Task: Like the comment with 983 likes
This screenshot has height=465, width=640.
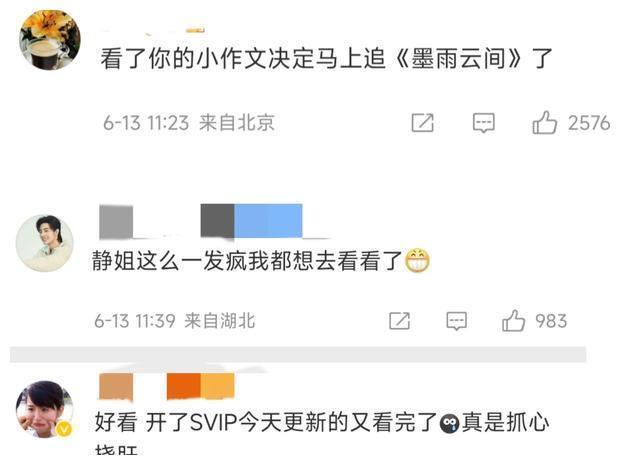Action: coord(513,320)
